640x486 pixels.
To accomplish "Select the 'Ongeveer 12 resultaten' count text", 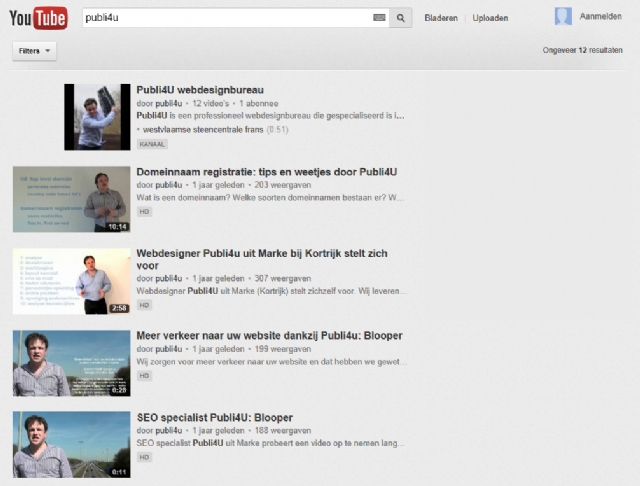I will (x=582, y=50).
